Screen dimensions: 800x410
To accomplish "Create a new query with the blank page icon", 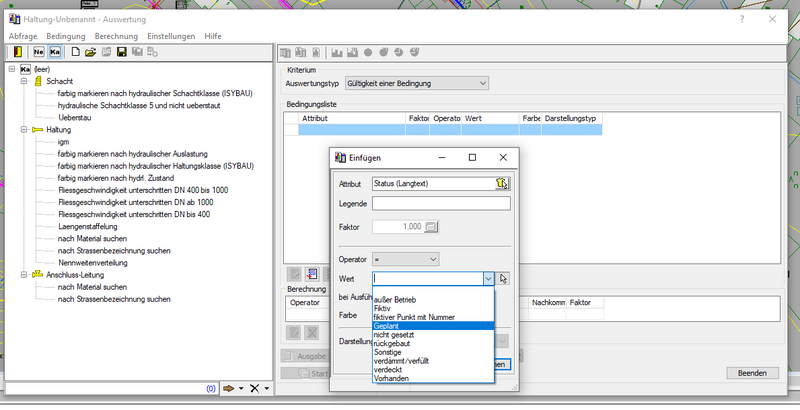I will (x=76, y=52).
